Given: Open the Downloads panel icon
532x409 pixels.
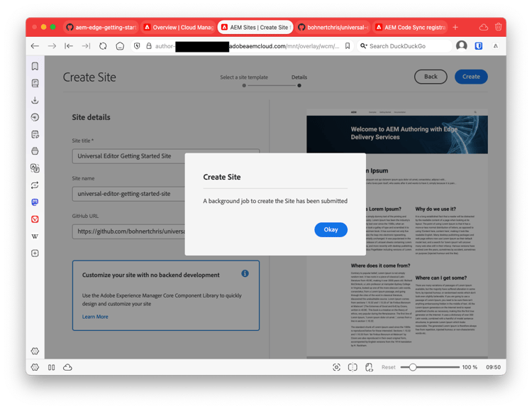Looking at the screenshot, I should coord(35,100).
